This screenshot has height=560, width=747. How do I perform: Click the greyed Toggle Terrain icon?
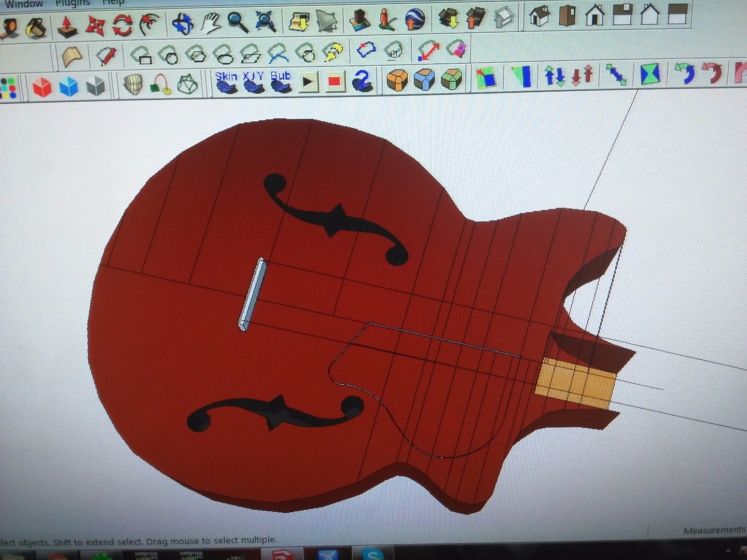pos(327,21)
